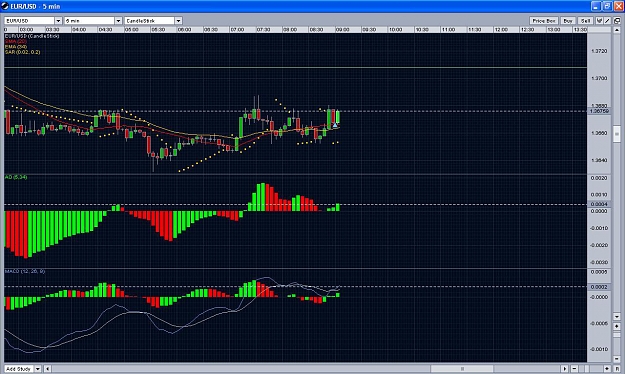Click the 04:30 time axis label
Image resolution: width=625 pixels, height=374 pixels.
105,30
